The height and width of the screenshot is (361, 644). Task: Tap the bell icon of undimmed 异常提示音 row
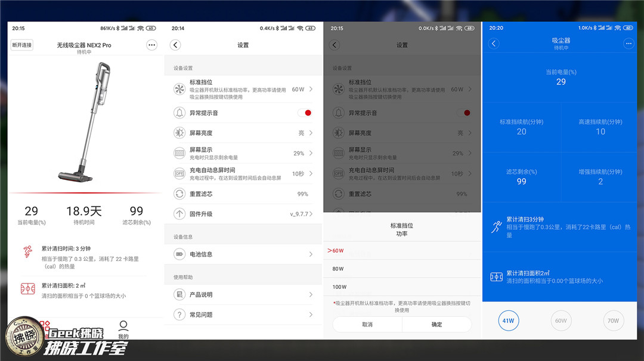pos(179,113)
